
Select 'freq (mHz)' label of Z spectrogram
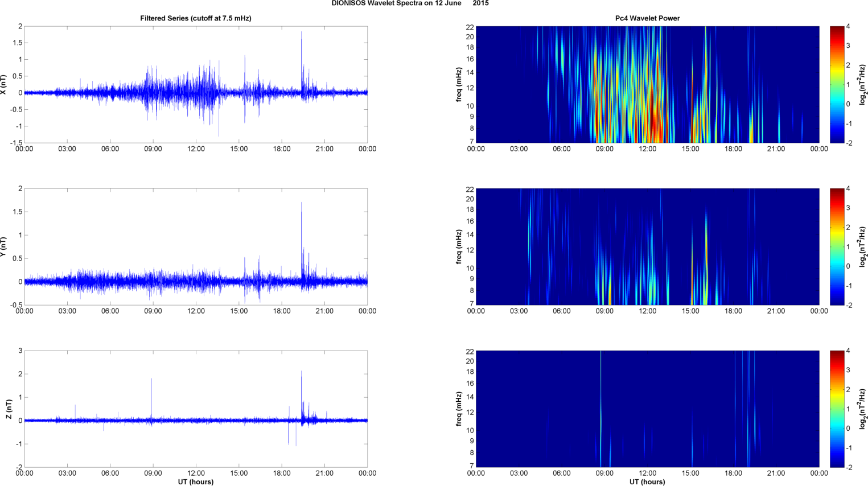click(x=459, y=409)
